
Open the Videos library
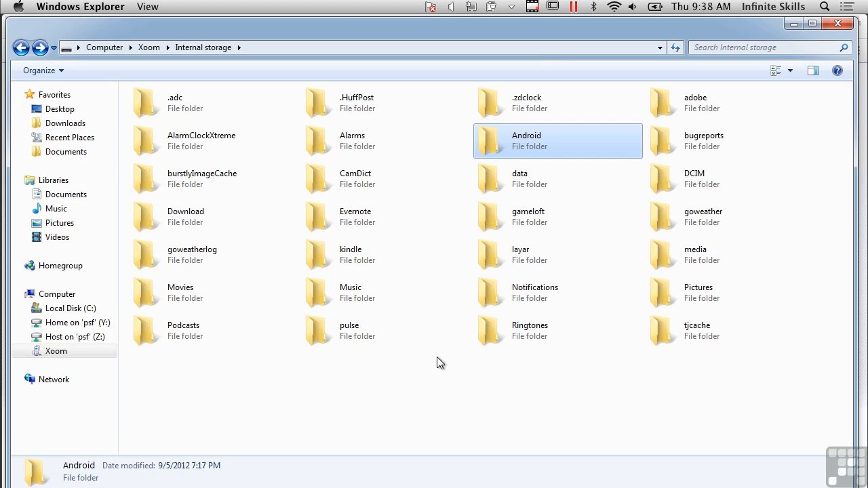[x=57, y=237]
